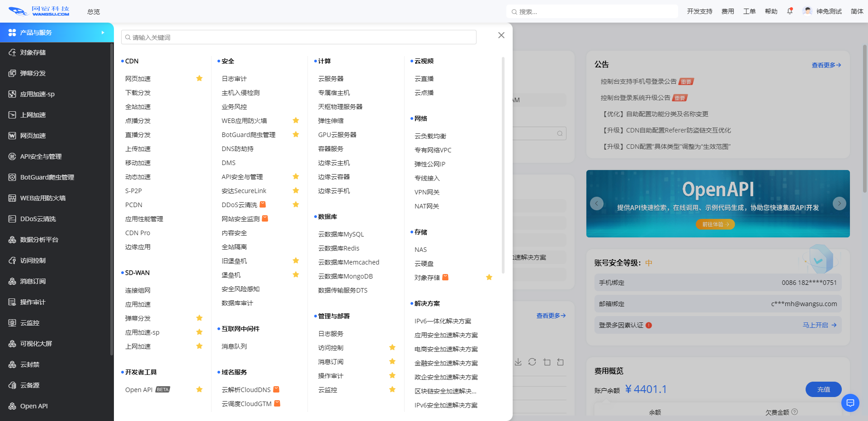Click 马上开启 for multi-factor login

[x=819, y=325]
